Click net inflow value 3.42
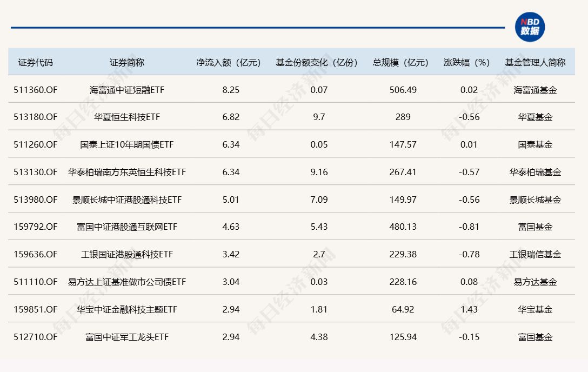 [x=231, y=254]
